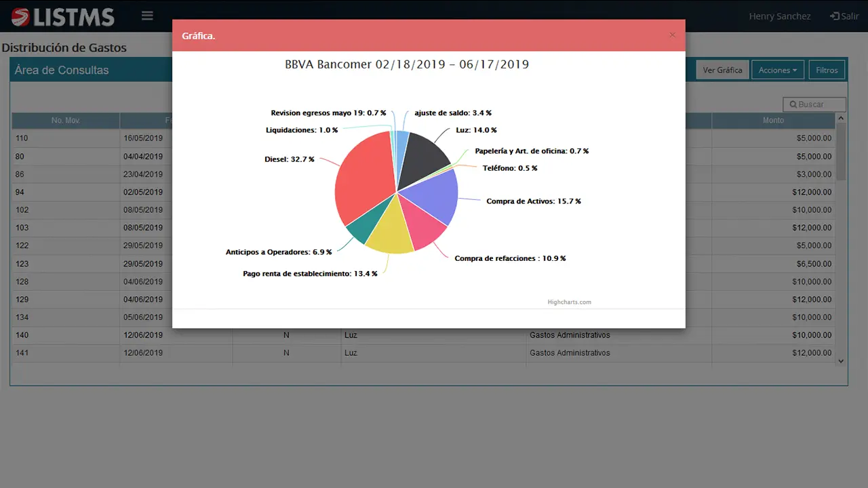Sort by the No. Mov. column header
The height and width of the screenshot is (488, 868).
[66, 121]
